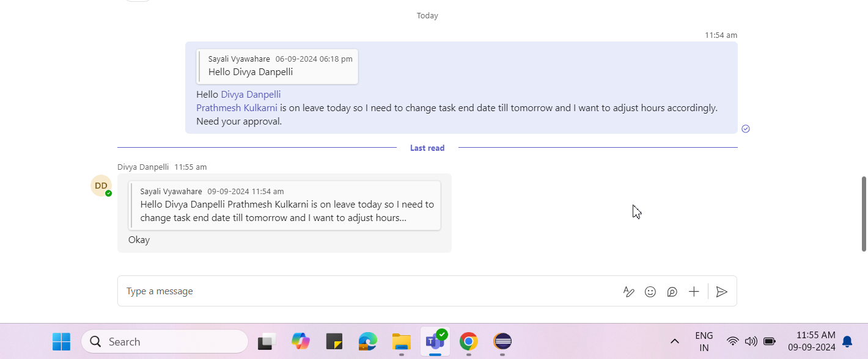The width and height of the screenshot is (868, 359).
Task: Open quoted reply dated 06-09-2024 06:18 pm
Action: tap(278, 66)
